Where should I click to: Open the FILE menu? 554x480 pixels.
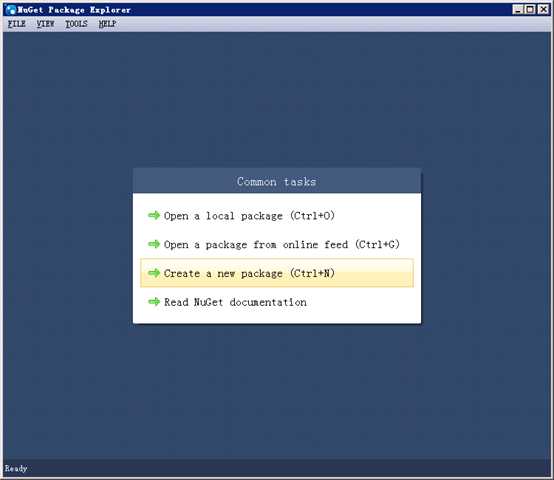(17, 24)
